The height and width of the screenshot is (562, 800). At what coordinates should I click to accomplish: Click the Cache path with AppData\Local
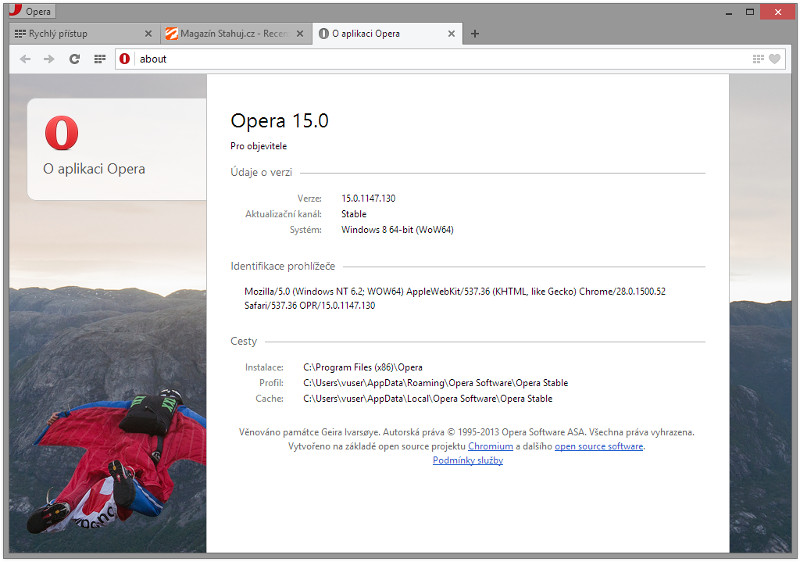coord(428,399)
